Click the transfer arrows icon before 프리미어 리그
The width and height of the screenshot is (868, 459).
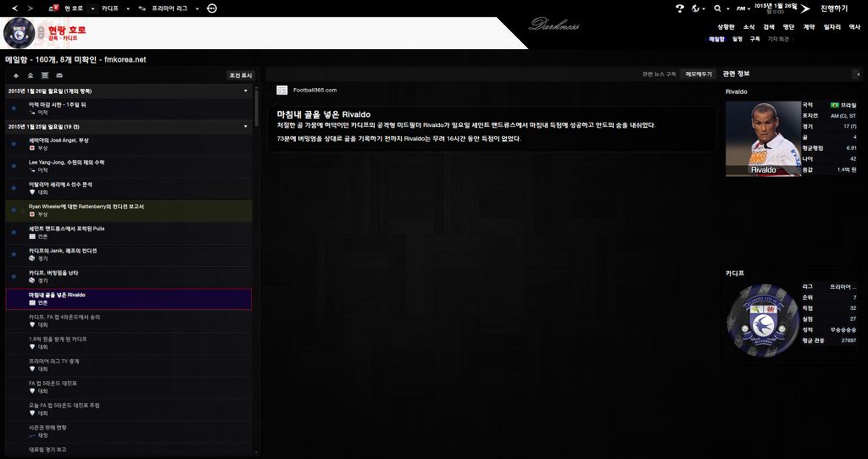coord(142,8)
